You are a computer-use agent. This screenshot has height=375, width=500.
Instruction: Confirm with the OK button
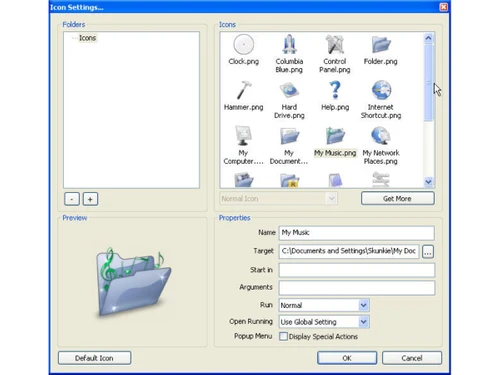coord(347,358)
